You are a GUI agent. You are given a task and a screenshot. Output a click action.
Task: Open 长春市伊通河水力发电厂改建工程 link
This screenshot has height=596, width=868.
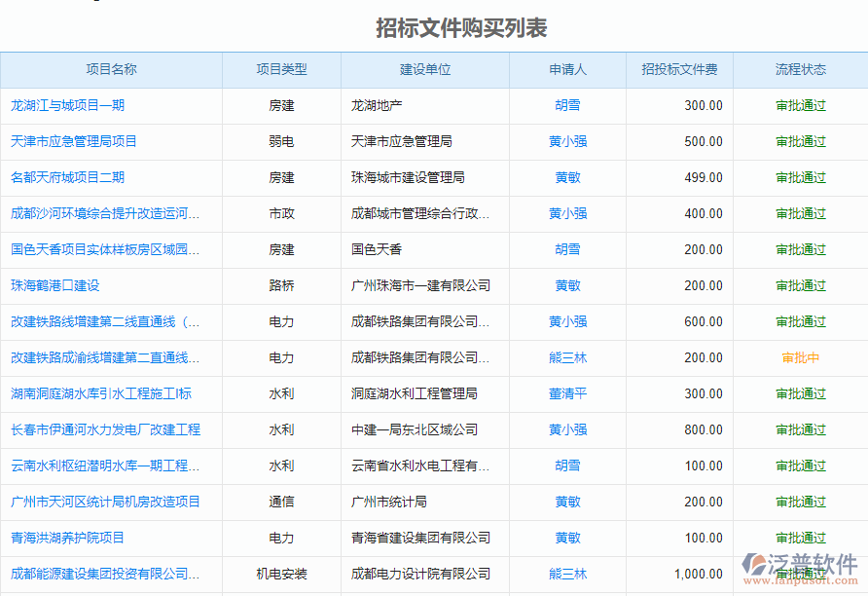point(105,429)
